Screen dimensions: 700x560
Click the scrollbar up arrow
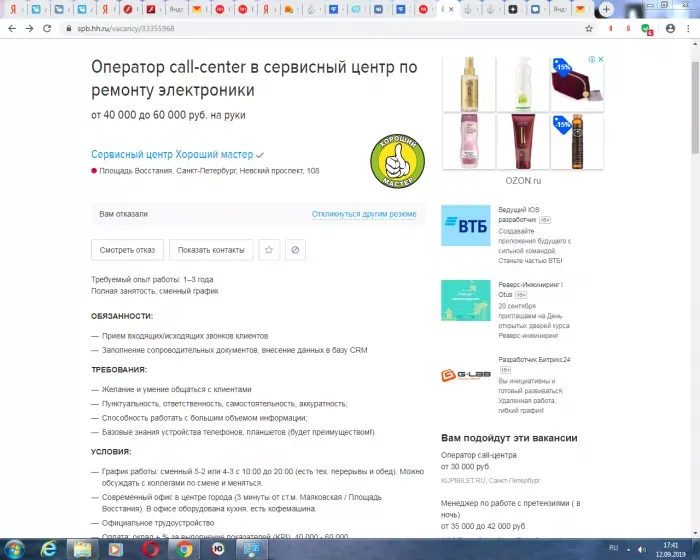(x=695, y=44)
